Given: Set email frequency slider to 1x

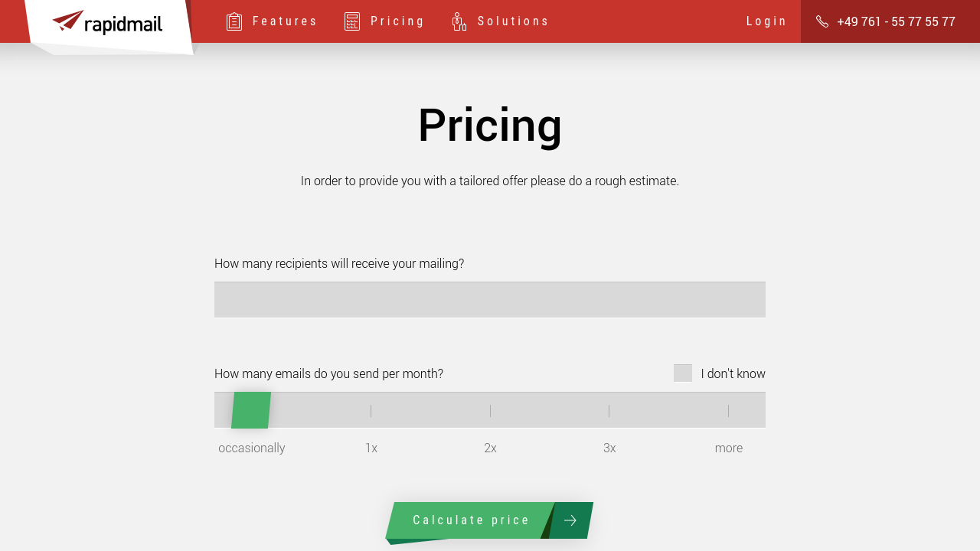Looking at the screenshot, I should click(371, 411).
